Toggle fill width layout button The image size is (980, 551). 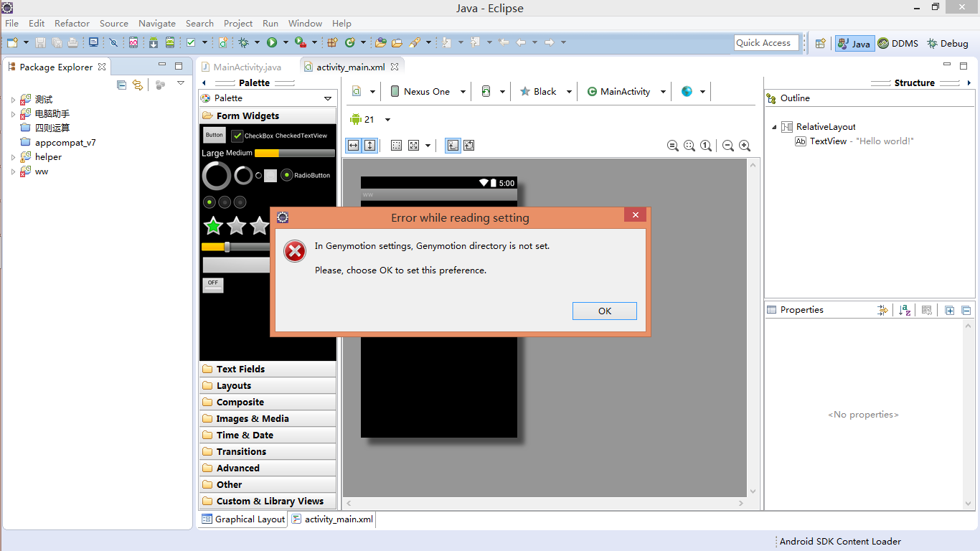pos(354,146)
